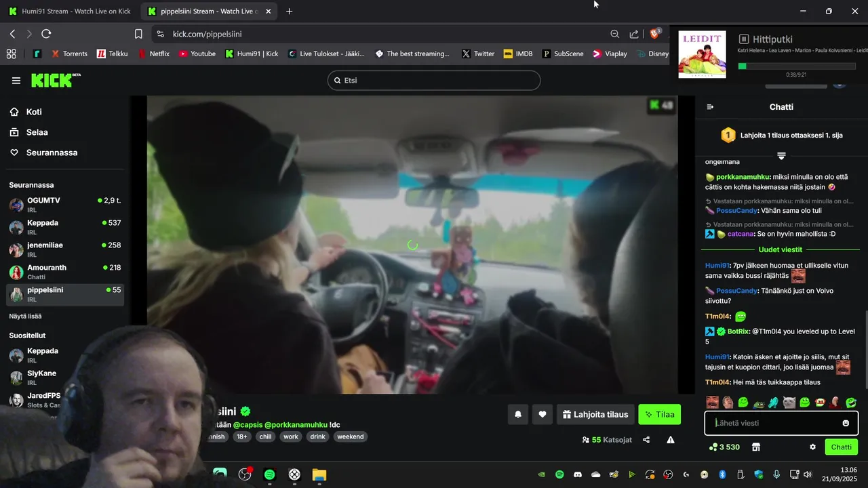Viewport: 868px width, 488px height.
Task: Toggle follow with the heart button
Action: (x=542, y=414)
